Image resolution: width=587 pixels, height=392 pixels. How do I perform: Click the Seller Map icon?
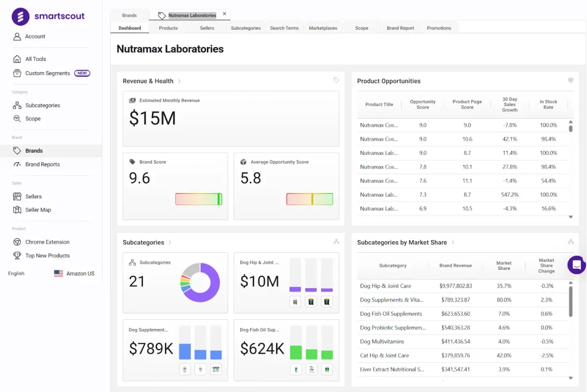(x=17, y=210)
